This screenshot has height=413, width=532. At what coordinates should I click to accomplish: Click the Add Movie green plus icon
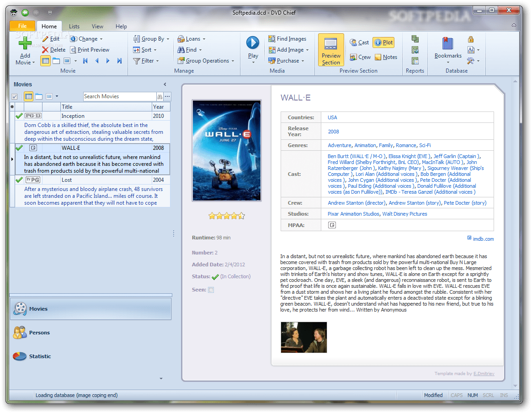25,43
